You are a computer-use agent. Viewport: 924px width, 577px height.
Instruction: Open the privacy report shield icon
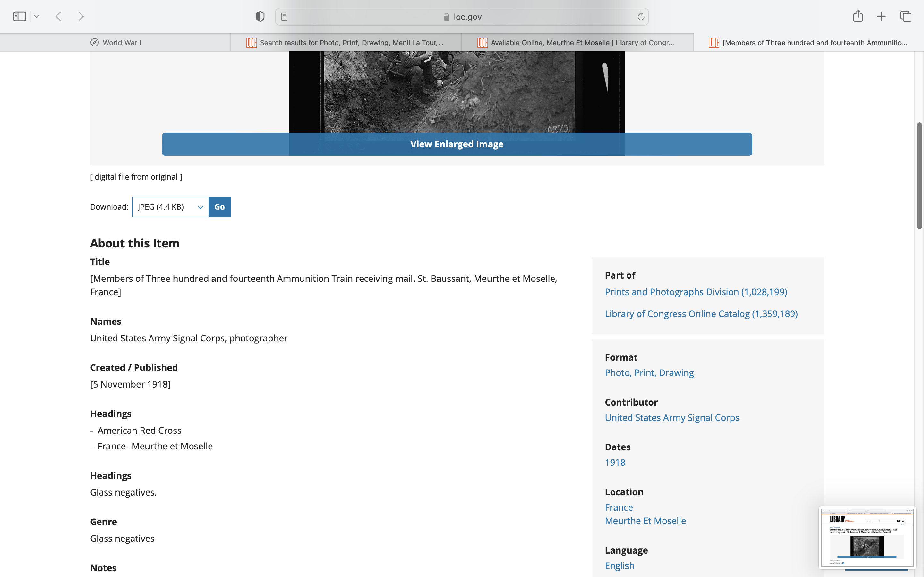[260, 16]
